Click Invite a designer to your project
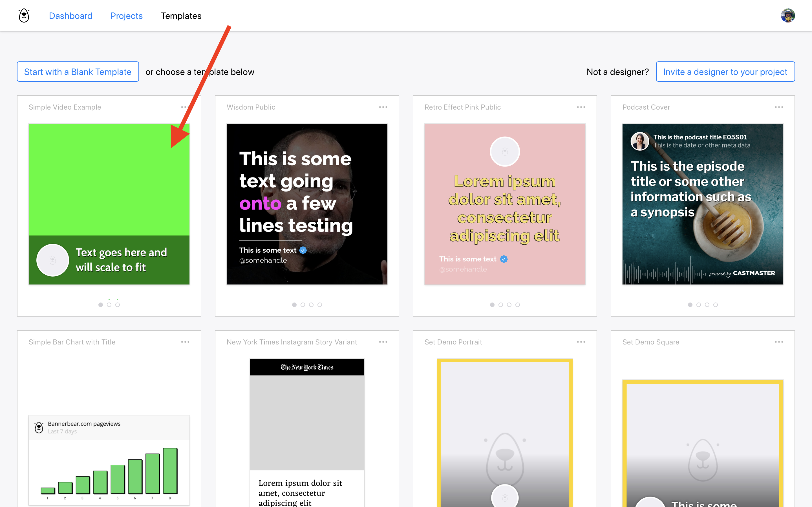Viewport: 812px width, 507px height. pyautogui.click(x=725, y=72)
